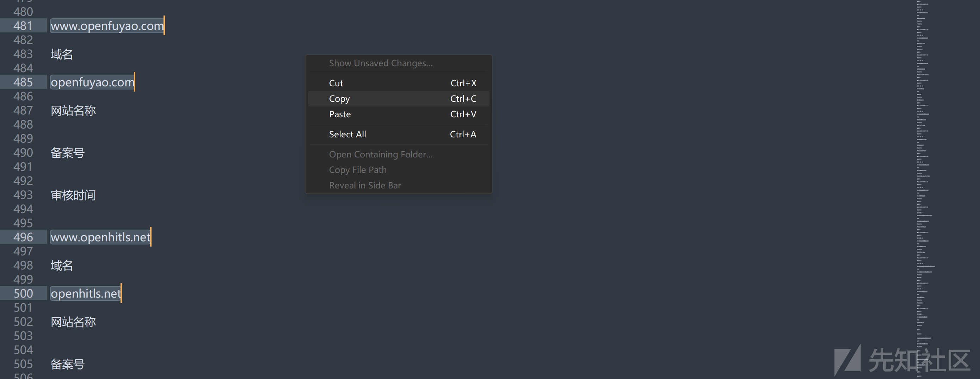Select Cut in the context menu
This screenshot has height=379, width=980.
pos(336,83)
